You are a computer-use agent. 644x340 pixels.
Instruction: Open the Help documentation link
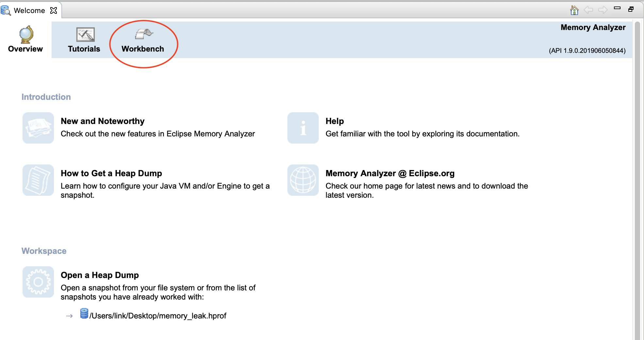[334, 121]
